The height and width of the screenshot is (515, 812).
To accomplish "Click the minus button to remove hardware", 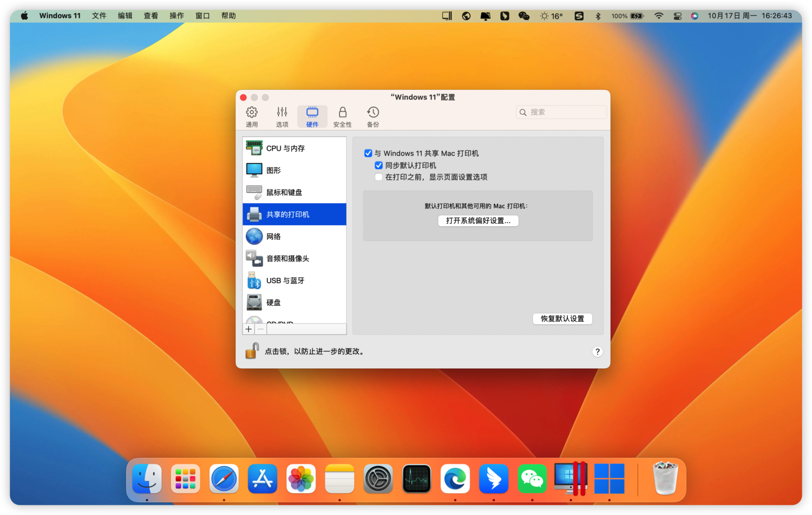I will pyautogui.click(x=260, y=329).
